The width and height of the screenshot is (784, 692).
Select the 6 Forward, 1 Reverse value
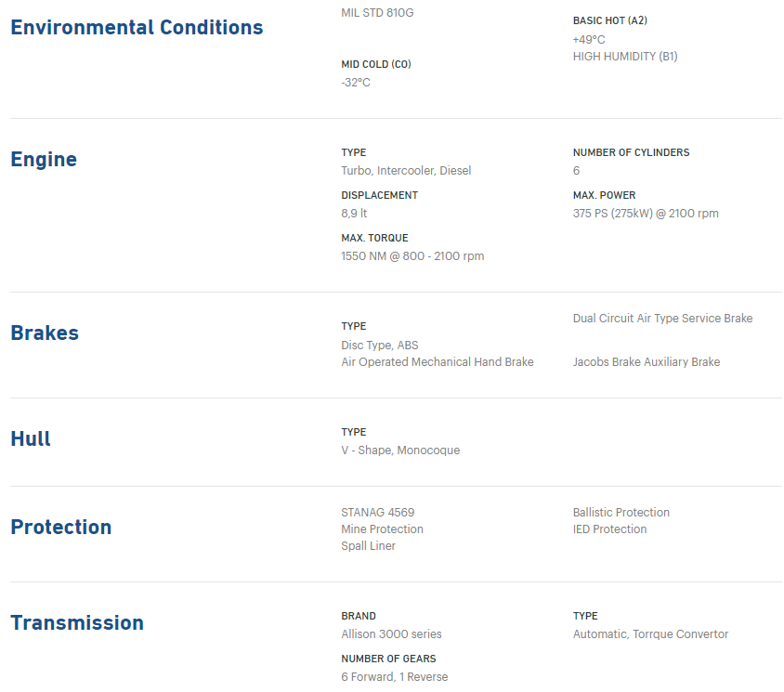pos(395,677)
